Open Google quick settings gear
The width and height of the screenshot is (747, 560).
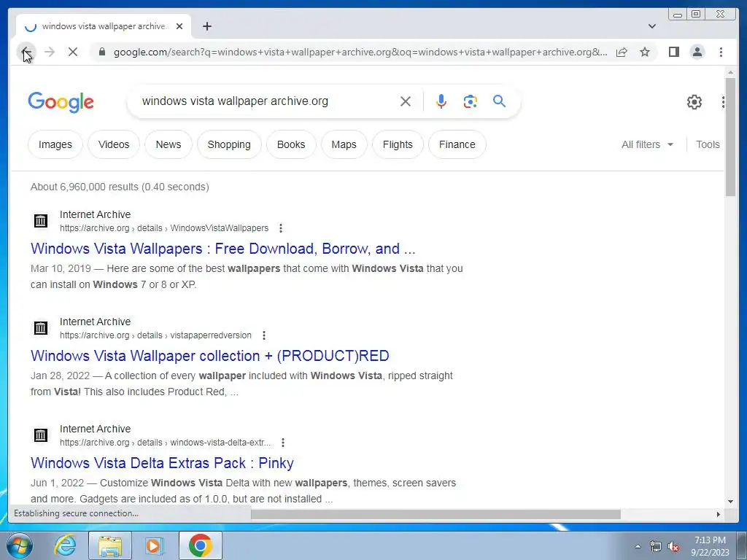coord(694,102)
